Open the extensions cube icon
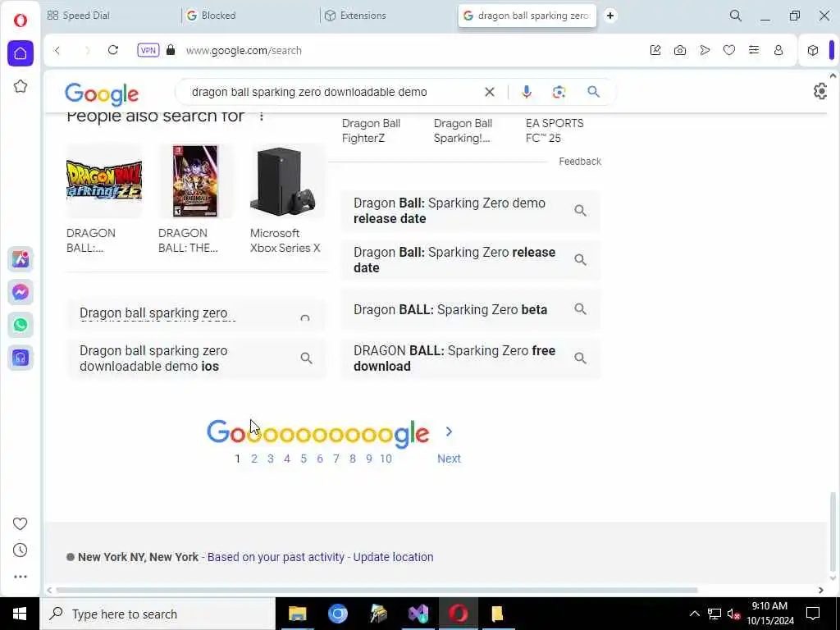The image size is (840, 630). (813, 50)
